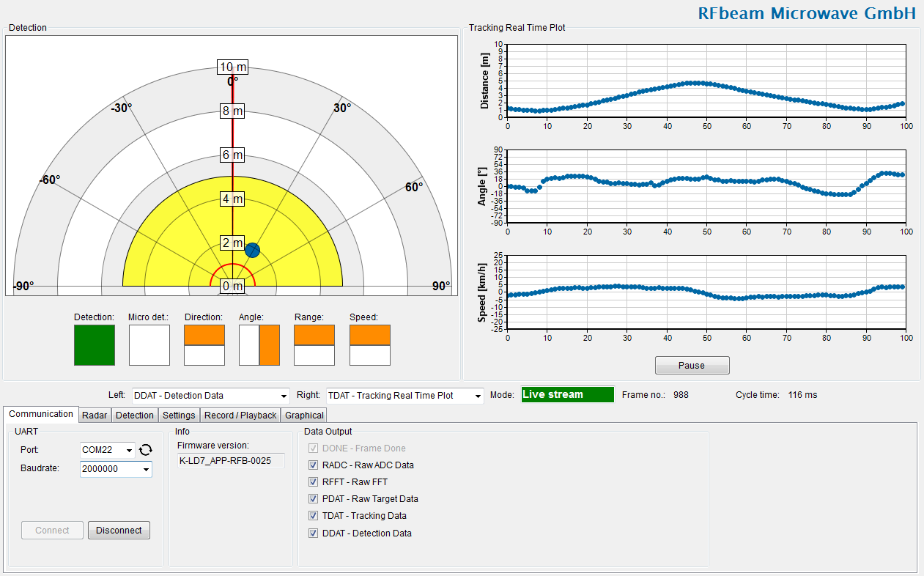
Task: Open the Graphical tab
Action: [304, 416]
